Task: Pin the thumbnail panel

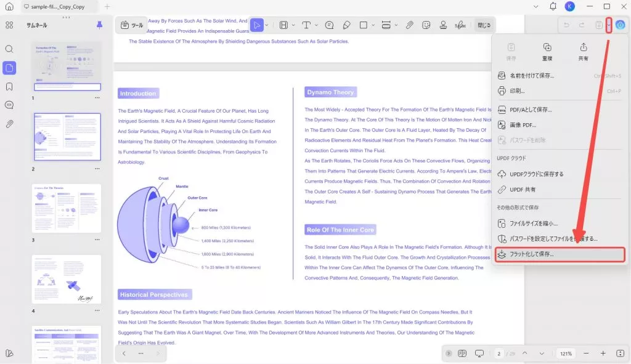Action: point(99,25)
